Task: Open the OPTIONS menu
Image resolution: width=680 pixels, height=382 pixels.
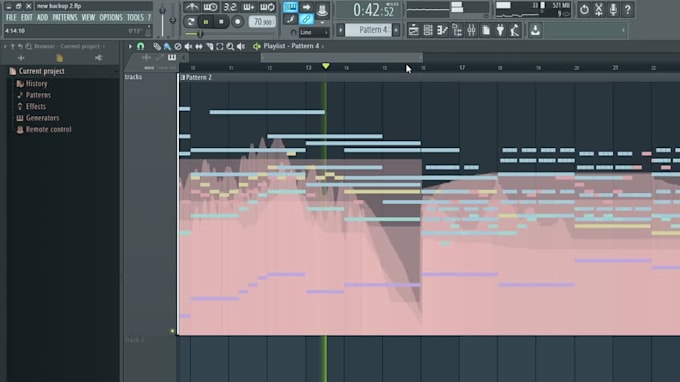Action: pyautogui.click(x=111, y=17)
